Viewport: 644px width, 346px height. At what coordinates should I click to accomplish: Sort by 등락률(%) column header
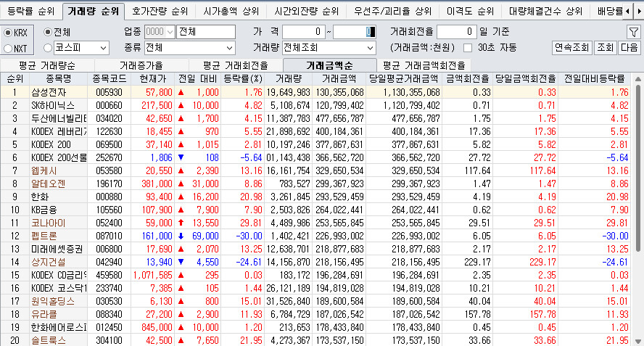click(x=243, y=78)
